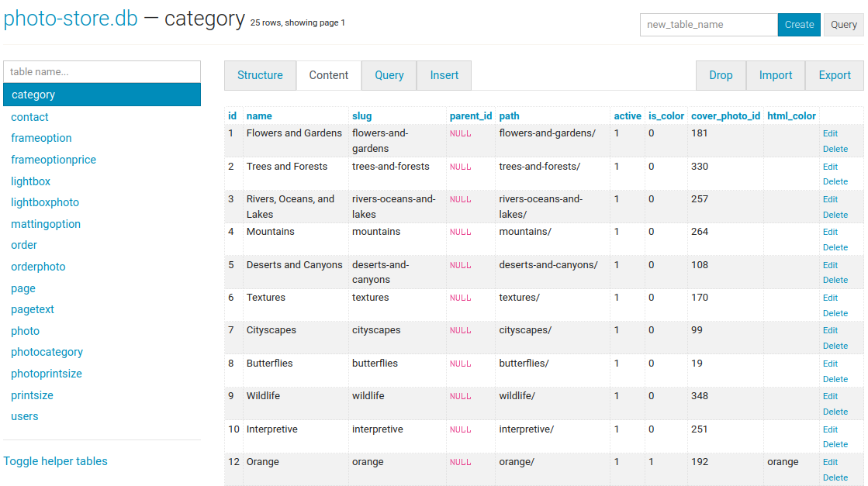Edit the Orange category row

pyautogui.click(x=830, y=462)
